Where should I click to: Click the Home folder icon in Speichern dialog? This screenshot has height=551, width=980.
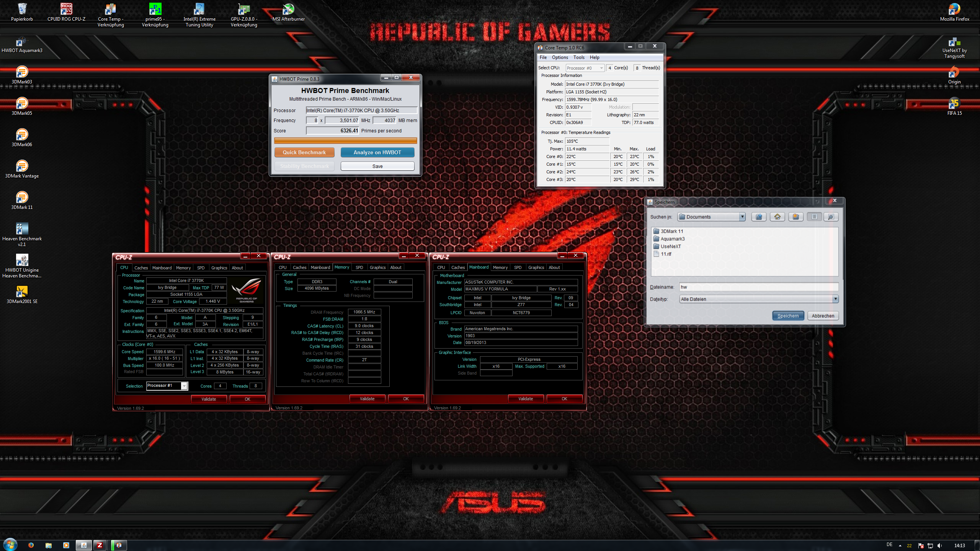[x=777, y=217]
